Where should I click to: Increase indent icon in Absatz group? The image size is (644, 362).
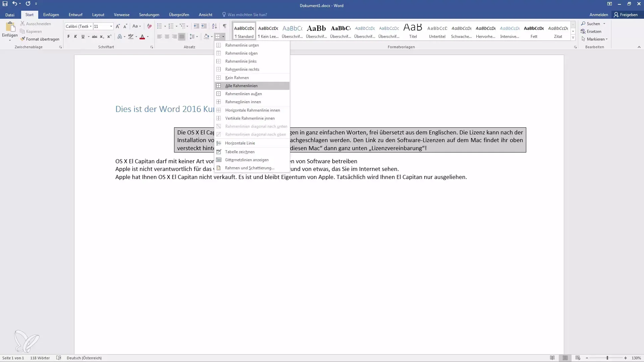coord(204,26)
